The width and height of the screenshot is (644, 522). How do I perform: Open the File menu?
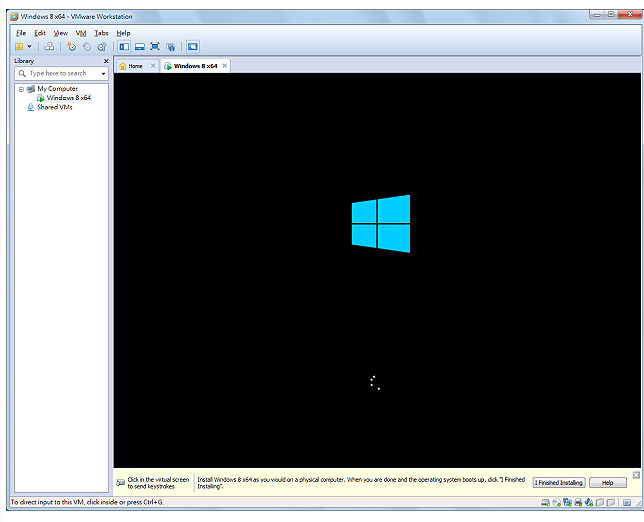point(21,33)
